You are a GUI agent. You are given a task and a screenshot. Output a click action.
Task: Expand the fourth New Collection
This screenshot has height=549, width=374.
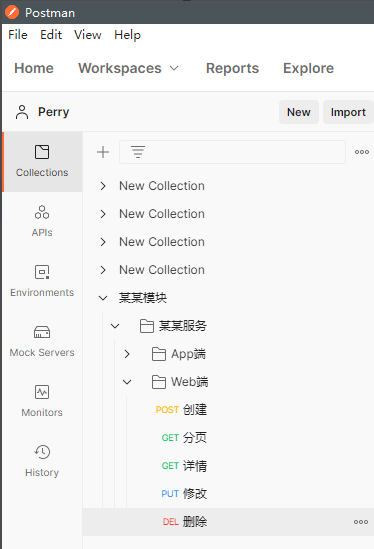tap(103, 270)
